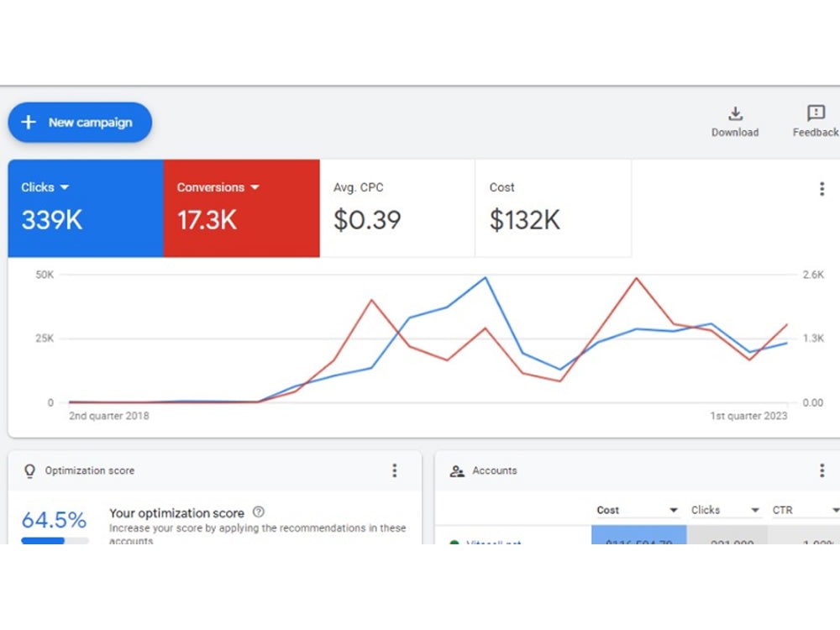
Task: Click the '2nd quarter 2018' axis label
Action: (x=109, y=416)
